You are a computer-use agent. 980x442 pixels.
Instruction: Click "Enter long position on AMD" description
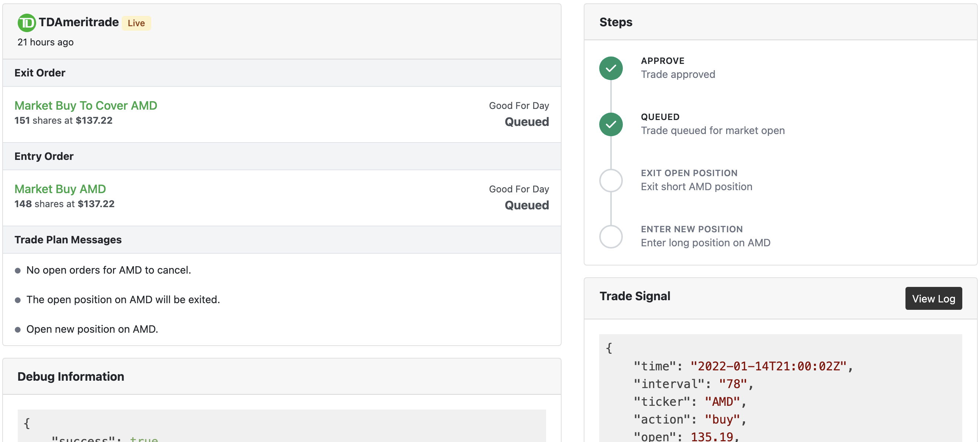click(x=705, y=243)
